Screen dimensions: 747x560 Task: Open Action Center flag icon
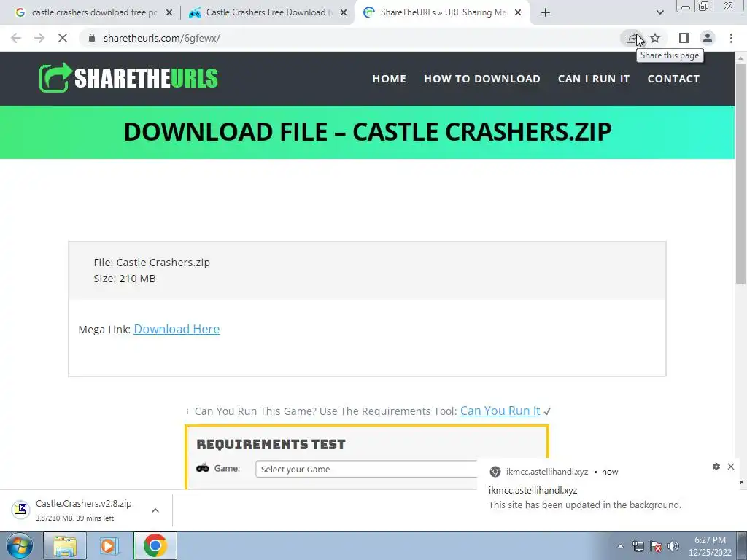(x=656, y=546)
